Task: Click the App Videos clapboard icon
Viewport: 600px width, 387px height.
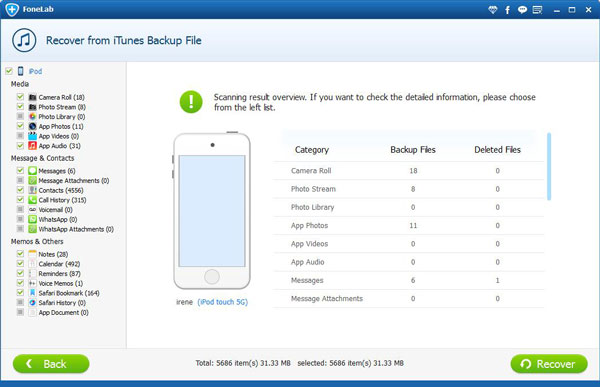Action: point(33,136)
